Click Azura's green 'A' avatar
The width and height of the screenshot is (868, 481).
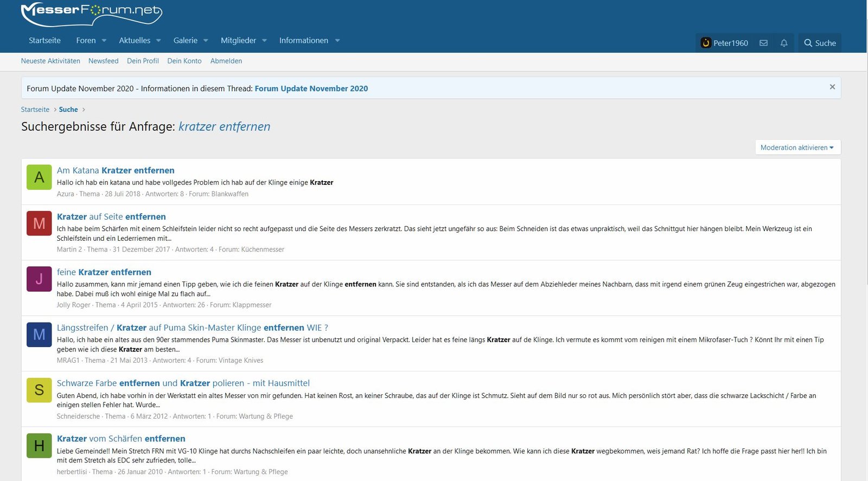(39, 177)
